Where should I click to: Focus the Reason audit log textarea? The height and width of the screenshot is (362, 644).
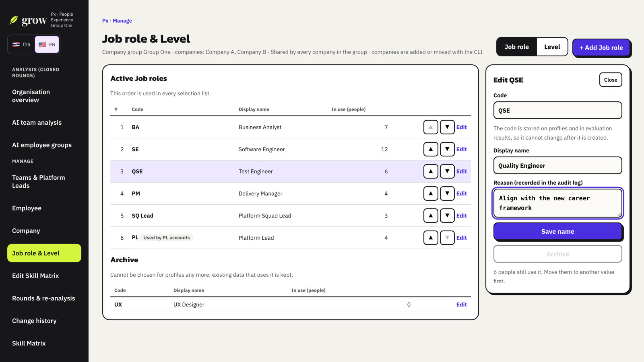point(557,203)
